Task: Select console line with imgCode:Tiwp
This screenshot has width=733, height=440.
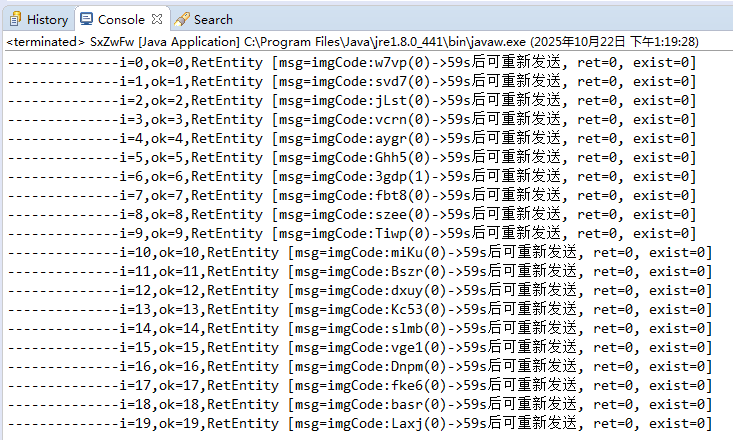Action: 352,233
